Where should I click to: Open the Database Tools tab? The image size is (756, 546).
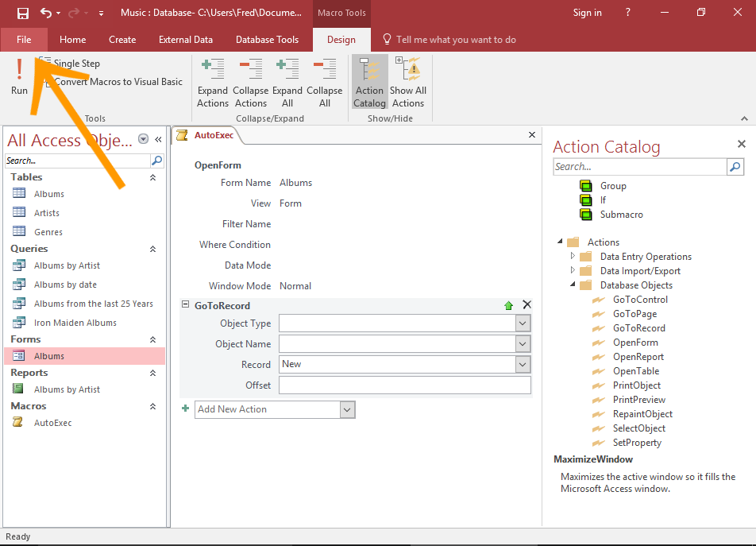(267, 40)
